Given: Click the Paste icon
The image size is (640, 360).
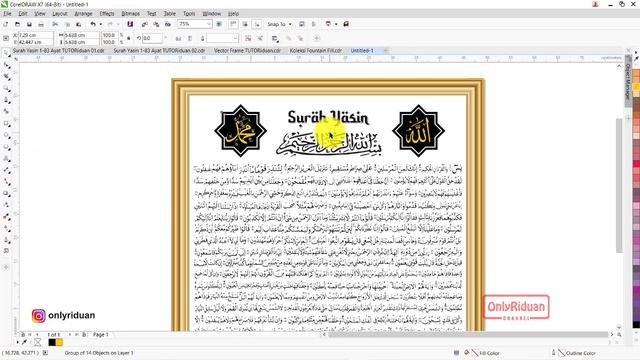Looking at the screenshot, I should tap(79, 24).
